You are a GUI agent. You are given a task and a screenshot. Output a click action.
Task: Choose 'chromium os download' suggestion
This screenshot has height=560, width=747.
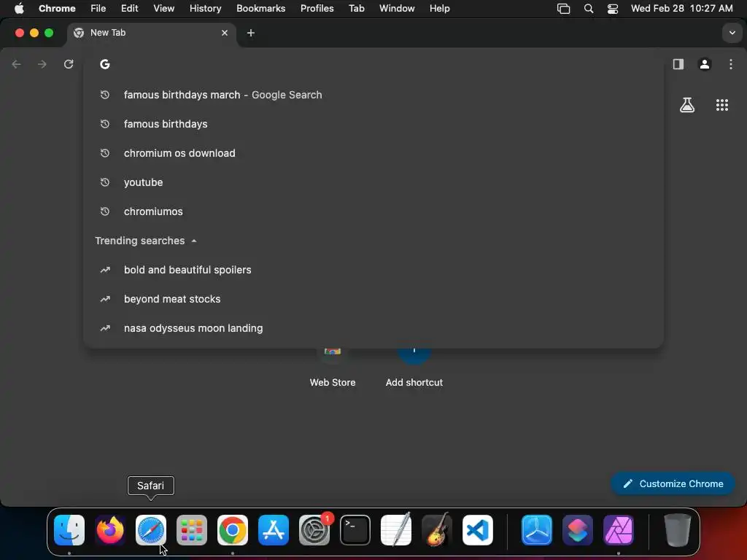(373, 153)
